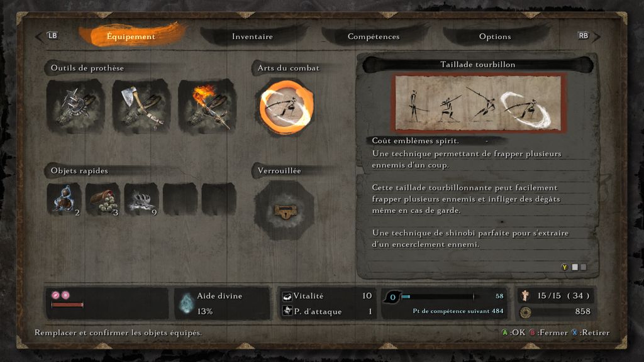Click the second empty quick item slot
The height and width of the screenshot is (362, 644).
(x=218, y=199)
